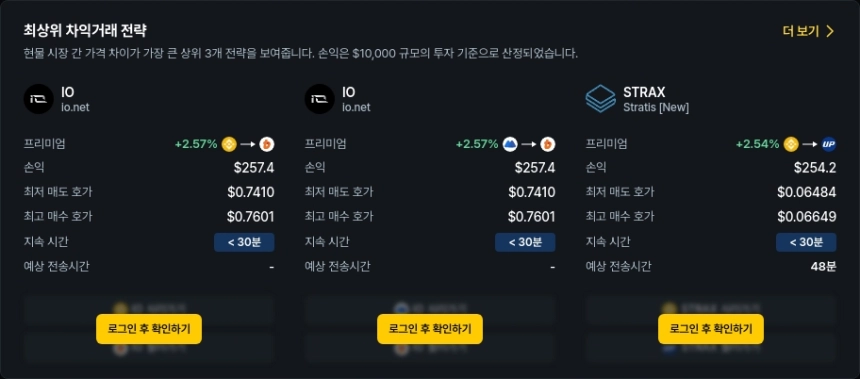Click the second IO coin logo
The width and height of the screenshot is (860, 379).
[x=320, y=99]
